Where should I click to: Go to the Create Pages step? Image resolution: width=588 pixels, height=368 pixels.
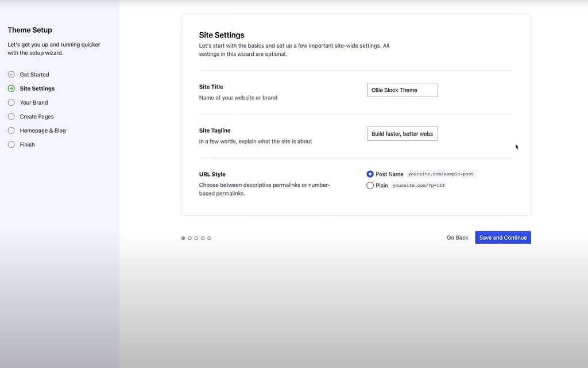coord(37,116)
